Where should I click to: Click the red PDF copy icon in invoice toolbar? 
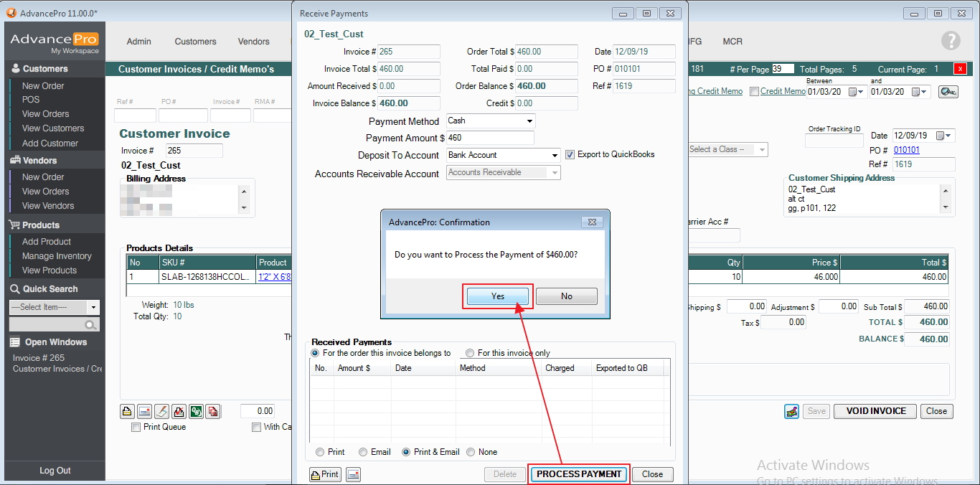point(213,412)
